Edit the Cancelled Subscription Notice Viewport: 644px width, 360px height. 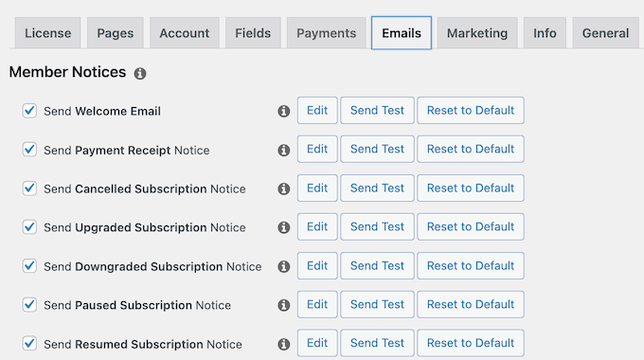pos(317,188)
